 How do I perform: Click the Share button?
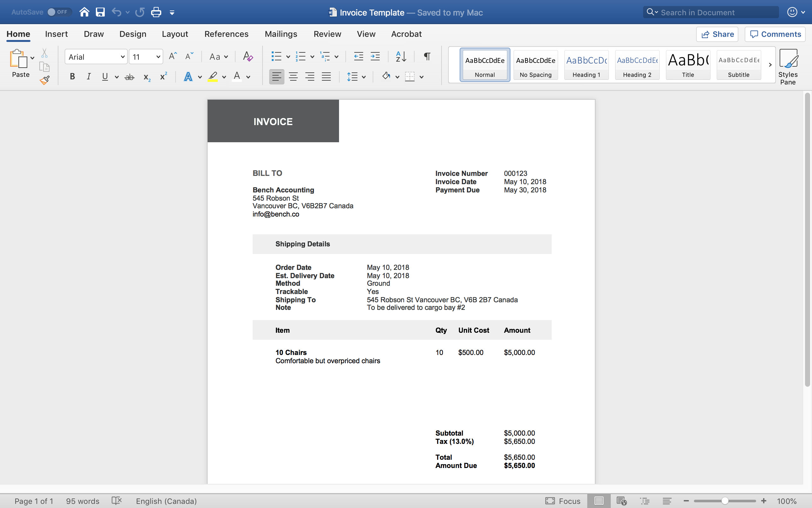coord(717,34)
